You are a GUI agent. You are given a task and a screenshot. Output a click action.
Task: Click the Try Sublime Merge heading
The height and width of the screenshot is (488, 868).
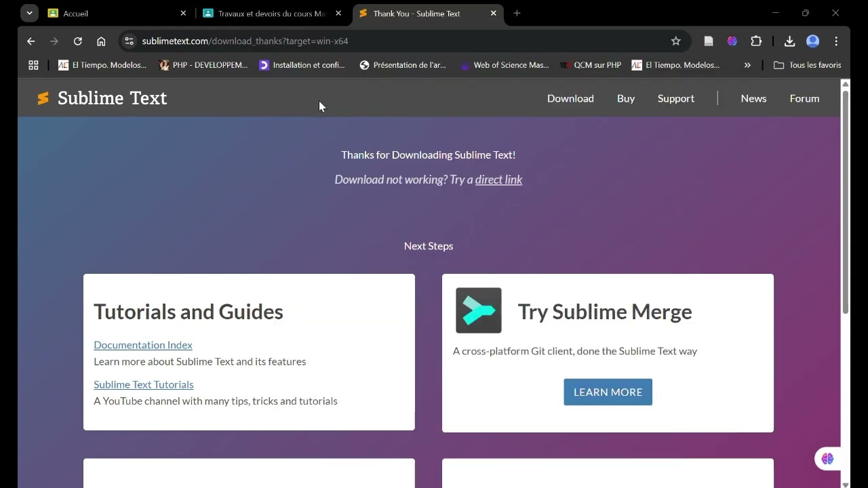(605, 312)
